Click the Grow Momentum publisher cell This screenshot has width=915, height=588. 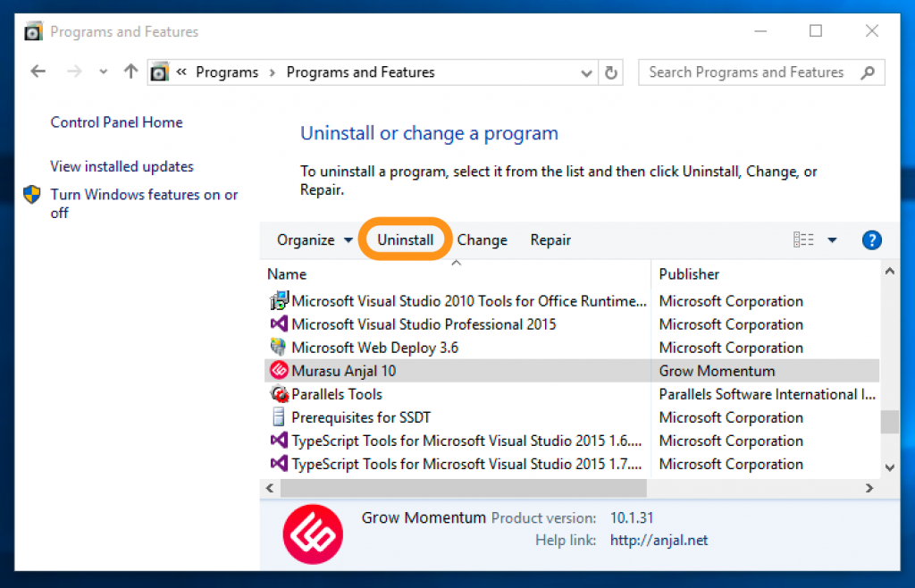click(x=718, y=371)
